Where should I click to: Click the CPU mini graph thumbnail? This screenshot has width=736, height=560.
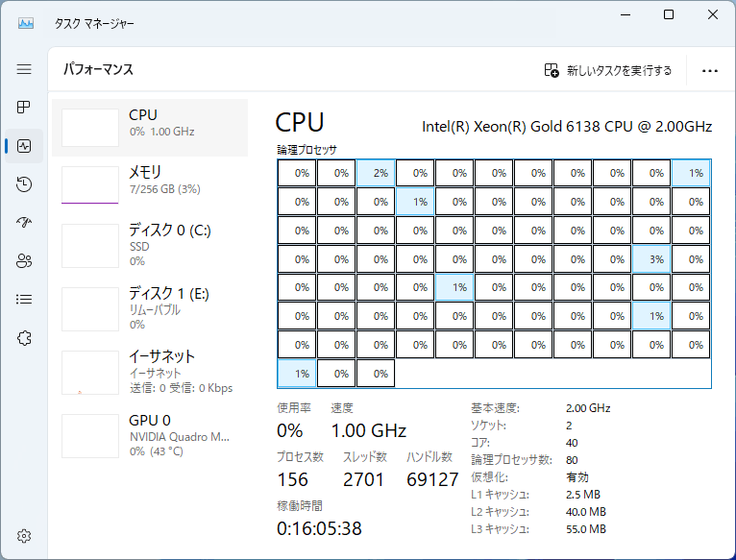pyautogui.click(x=90, y=128)
